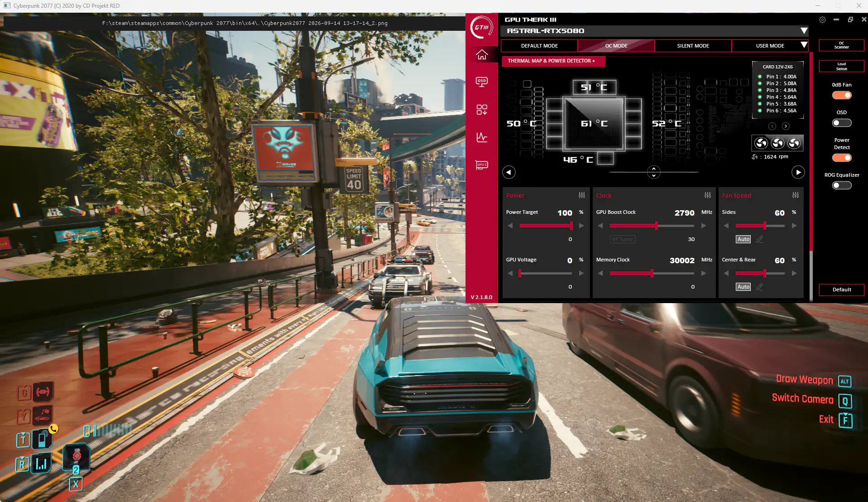Image resolution: width=868 pixels, height=502 pixels.
Task: Launch the OC Scanner button
Action: (x=841, y=45)
